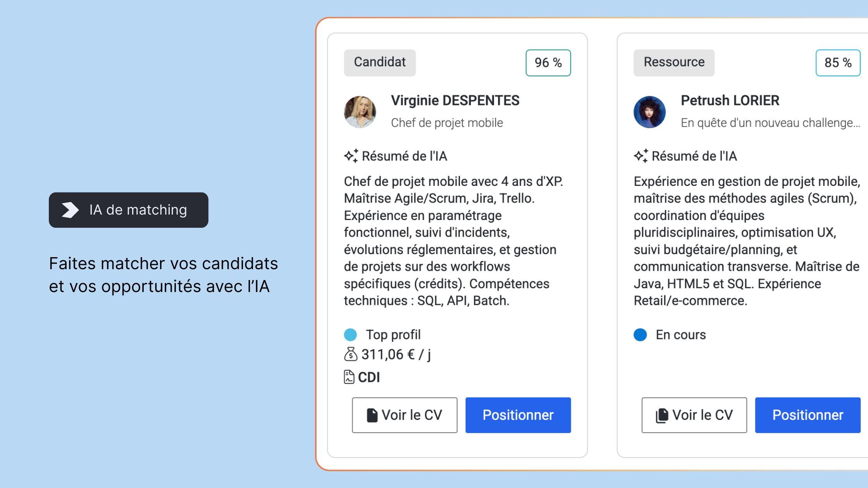
Task: Click Positionner for Virginie DESPENTES
Action: (518, 415)
